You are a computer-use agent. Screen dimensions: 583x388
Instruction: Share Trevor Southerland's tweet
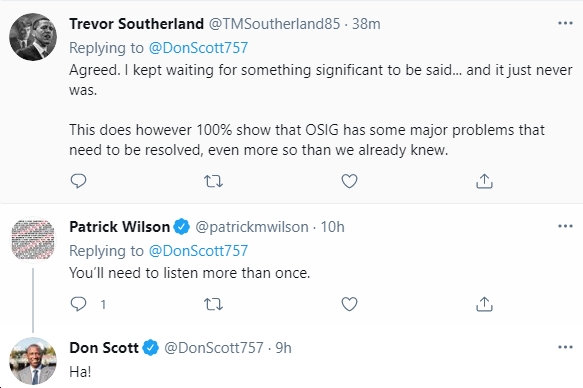tap(484, 181)
